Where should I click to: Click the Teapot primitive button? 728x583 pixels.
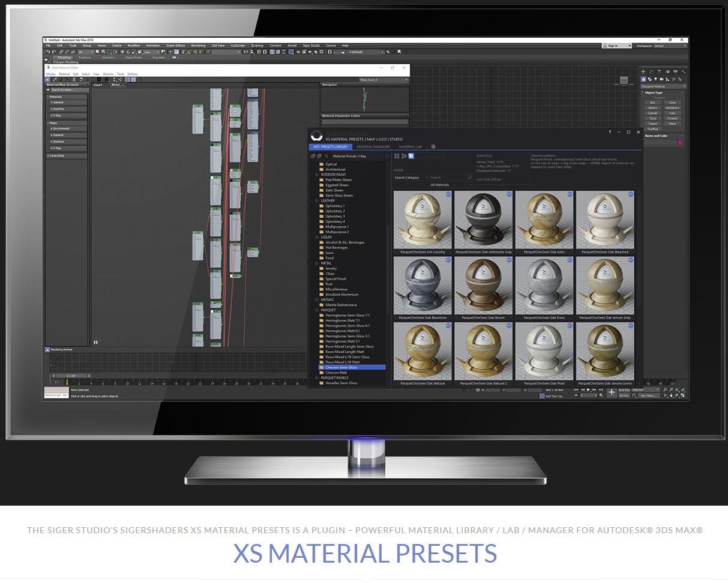click(652, 124)
